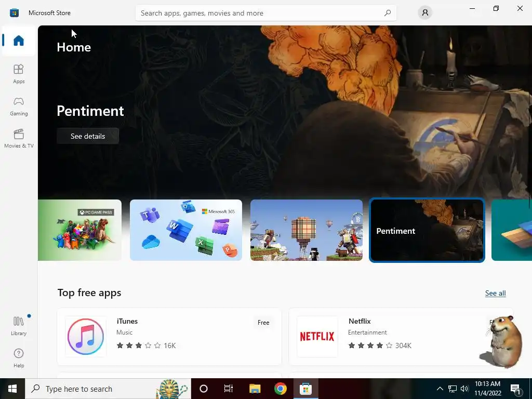Open the user account profile icon
532x399 pixels.
[x=425, y=13]
